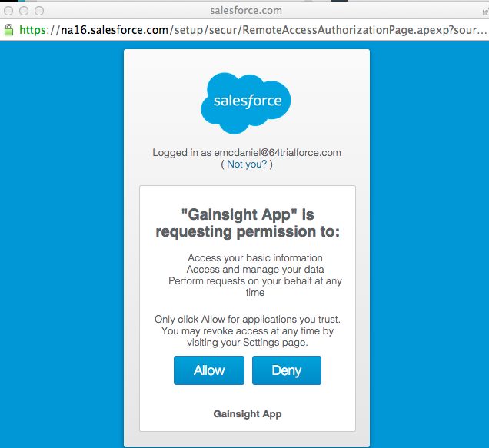Image resolution: width=489 pixels, height=448 pixels.
Task: Click the salesforce.com window title
Action: pyautogui.click(x=246, y=11)
